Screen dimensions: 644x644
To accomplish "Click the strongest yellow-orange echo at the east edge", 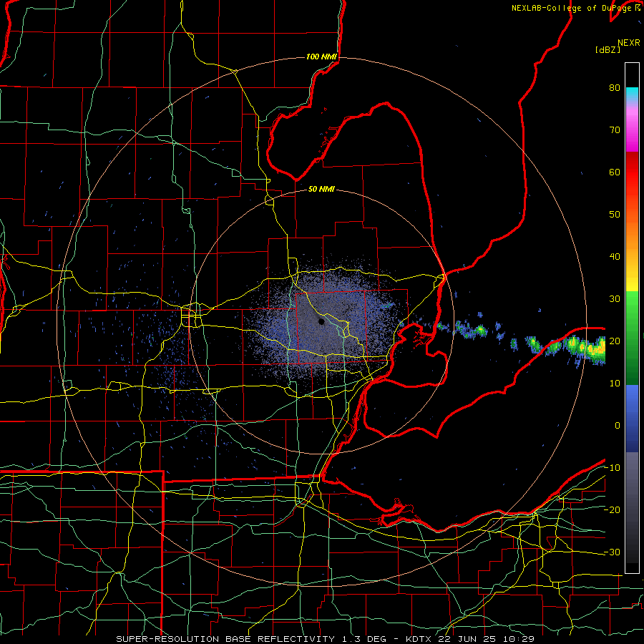I will tap(595, 349).
